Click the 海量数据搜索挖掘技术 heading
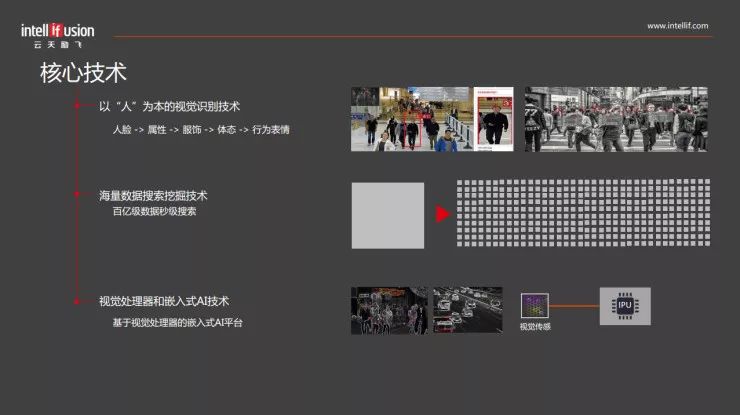 click(153, 195)
